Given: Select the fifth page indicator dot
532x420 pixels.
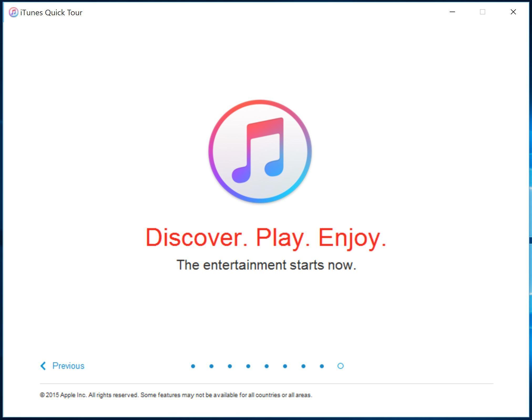Looking at the screenshot, I should coord(267,366).
